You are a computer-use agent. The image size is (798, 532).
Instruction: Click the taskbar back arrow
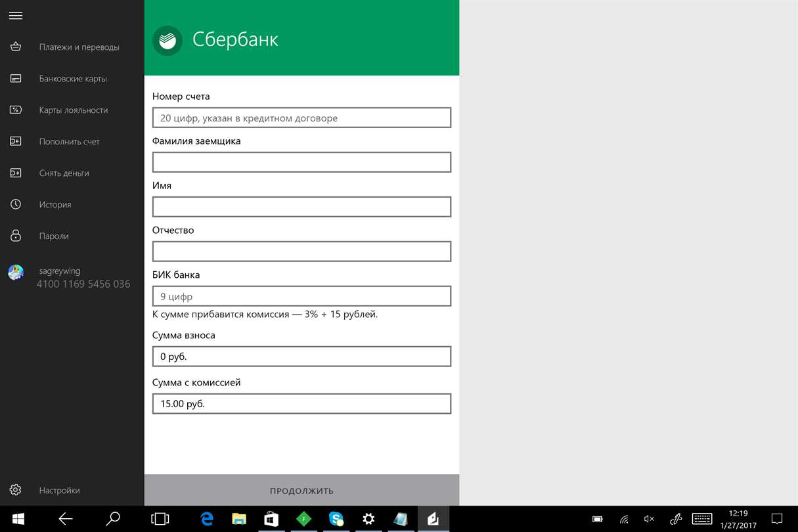click(66, 520)
